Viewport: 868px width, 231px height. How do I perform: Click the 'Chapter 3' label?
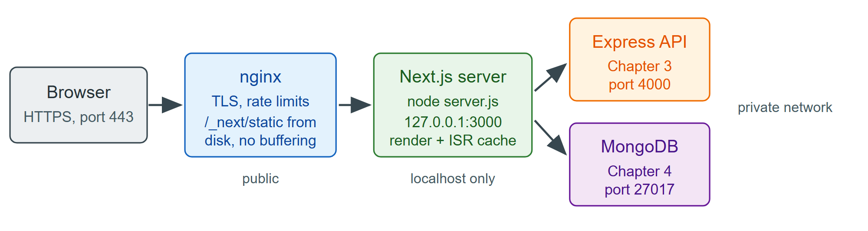(x=639, y=66)
